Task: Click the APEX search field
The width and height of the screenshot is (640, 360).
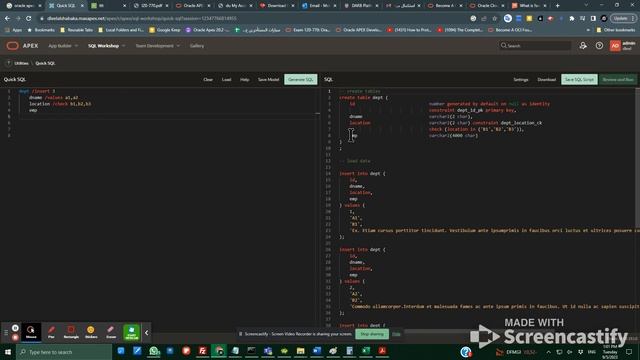Action: (x=535, y=46)
